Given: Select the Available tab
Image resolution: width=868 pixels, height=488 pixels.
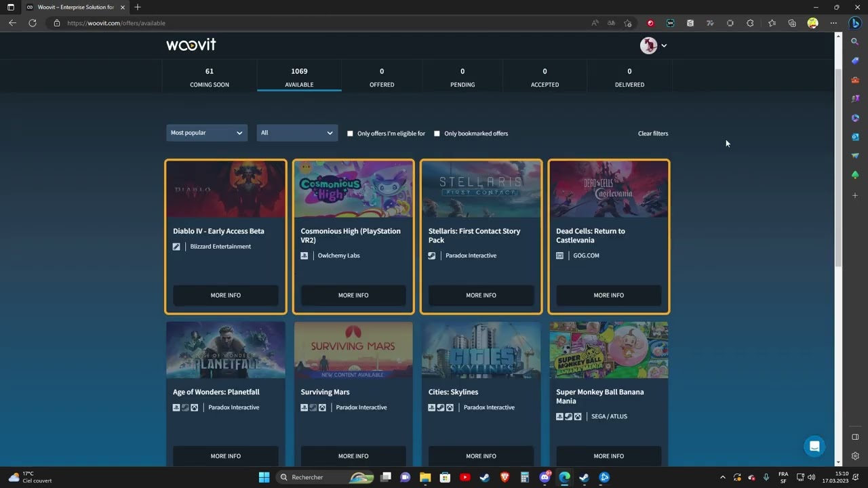Looking at the screenshot, I should [x=299, y=77].
